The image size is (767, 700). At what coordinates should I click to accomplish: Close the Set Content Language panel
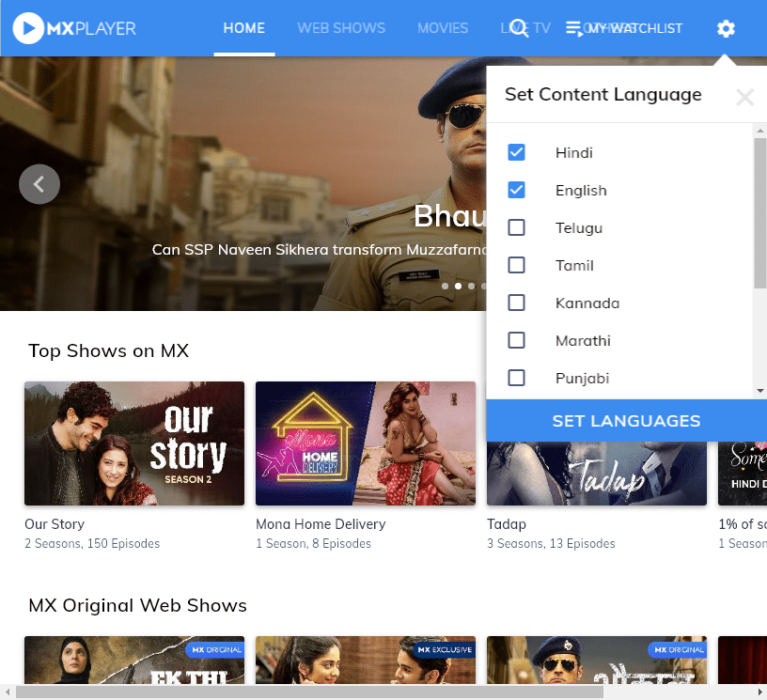click(744, 98)
